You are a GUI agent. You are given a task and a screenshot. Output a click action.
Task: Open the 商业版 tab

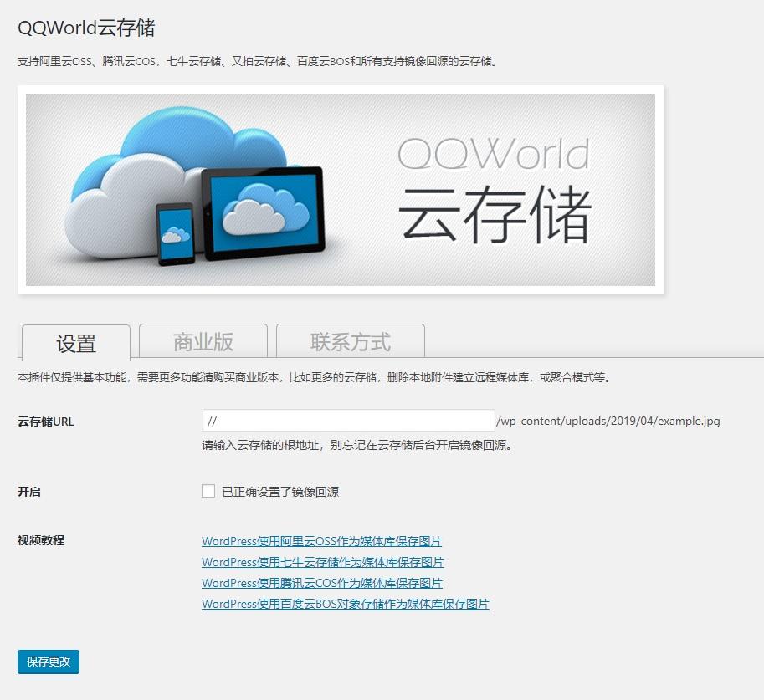pyautogui.click(x=203, y=341)
